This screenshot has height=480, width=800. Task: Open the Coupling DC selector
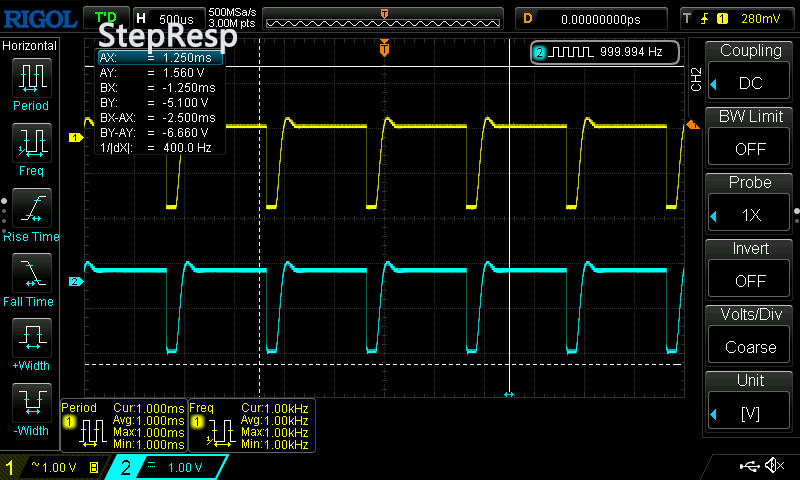pyautogui.click(x=750, y=70)
